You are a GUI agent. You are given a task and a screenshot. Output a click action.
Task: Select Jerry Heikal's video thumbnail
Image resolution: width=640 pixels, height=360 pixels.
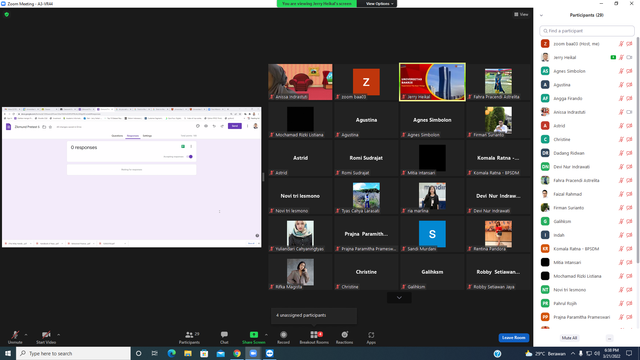[432, 82]
